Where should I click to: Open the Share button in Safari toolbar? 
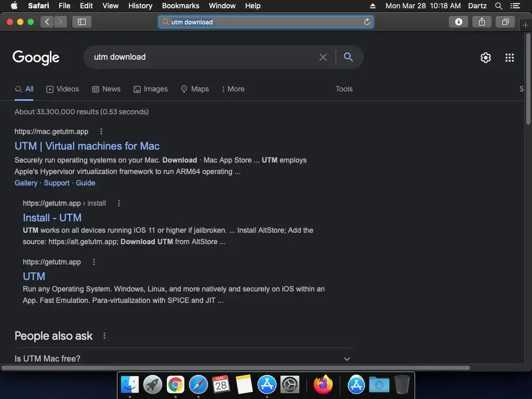pos(482,22)
